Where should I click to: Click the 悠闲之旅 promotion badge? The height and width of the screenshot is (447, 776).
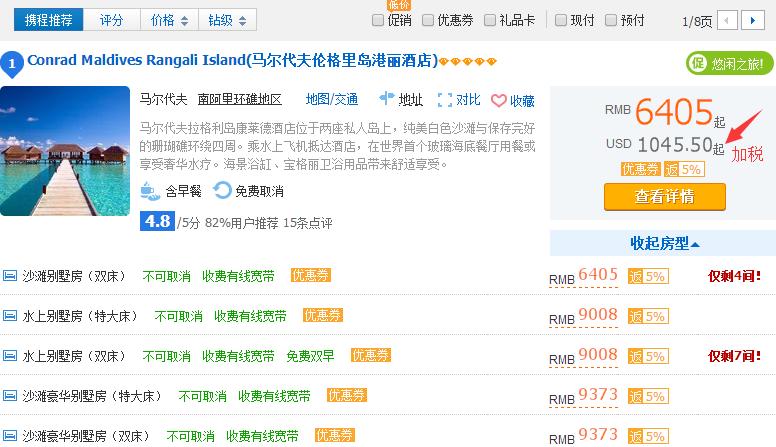click(x=729, y=63)
